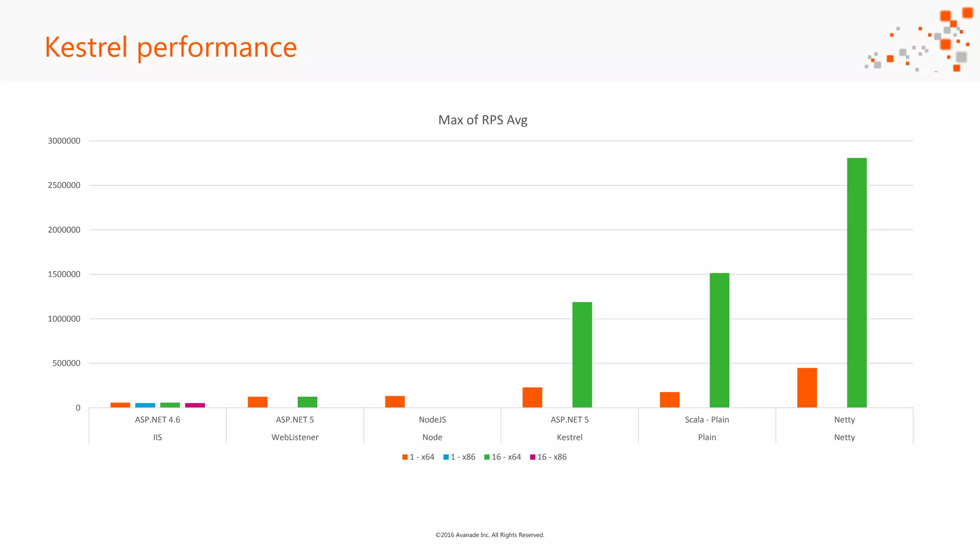This screenshot has height=551, width=980.
Task: Click the WebListener category label
Action: 295,437
